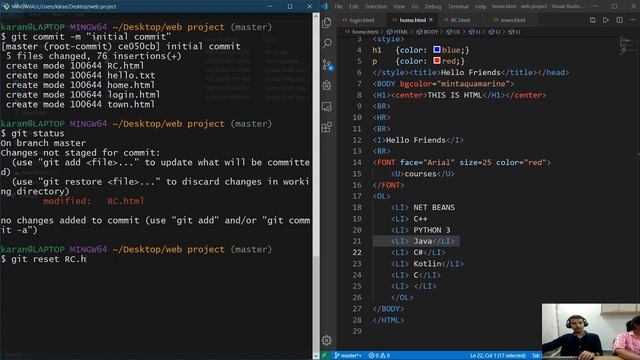Click the git reset RC.h command line
This screenshot has width=640, height=360.
[44, 259]
